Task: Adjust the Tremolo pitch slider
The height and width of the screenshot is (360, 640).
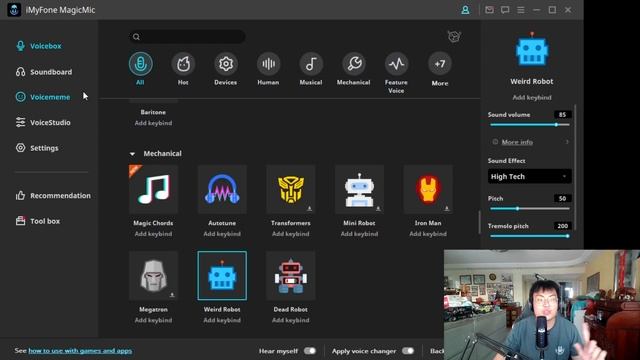Action: (x=529, y=236)
